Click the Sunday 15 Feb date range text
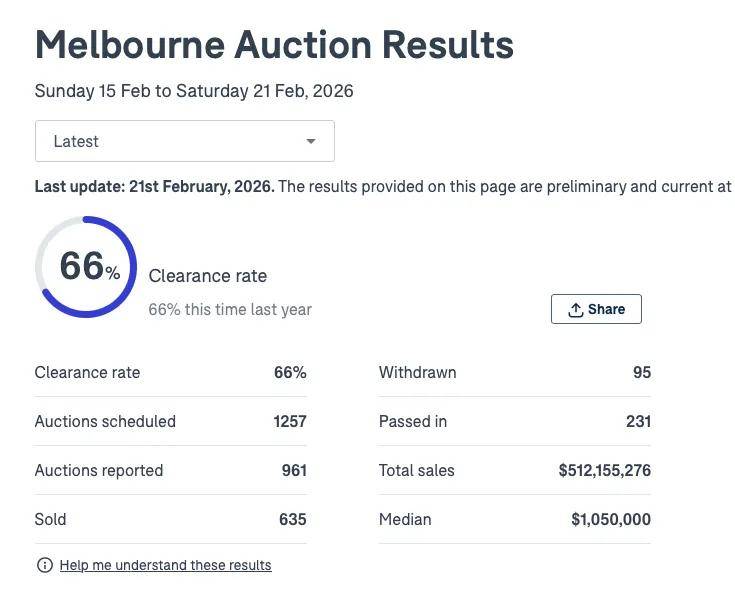The height and width of the screenshot is (592, 735). coord(194,91)
